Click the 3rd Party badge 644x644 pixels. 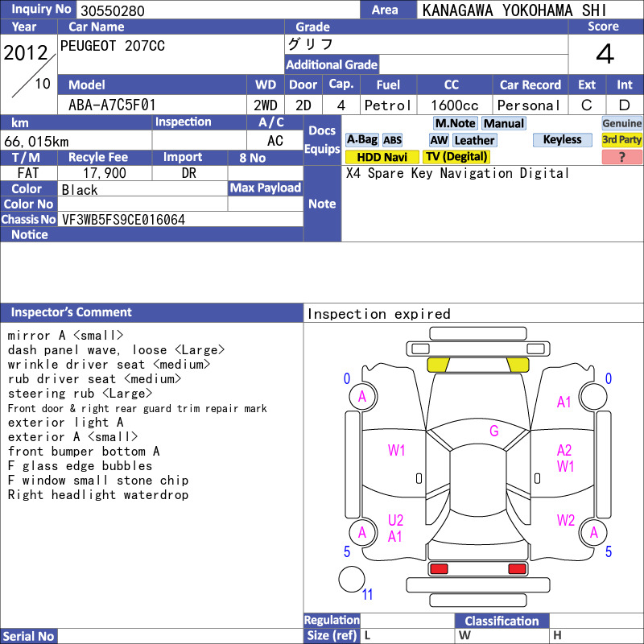[x=621, y=139]
